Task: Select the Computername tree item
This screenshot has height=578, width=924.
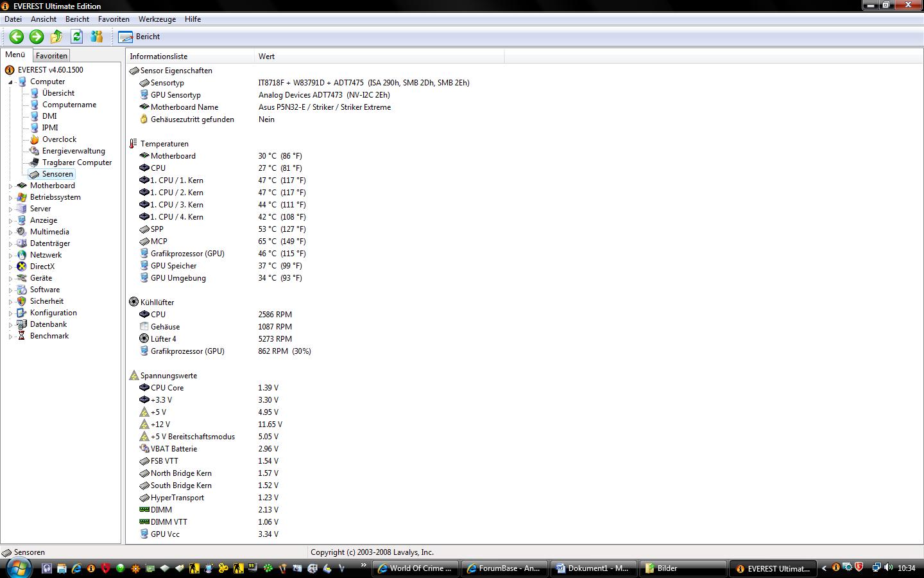Action: pyautogui.click(x=69, y=105)
